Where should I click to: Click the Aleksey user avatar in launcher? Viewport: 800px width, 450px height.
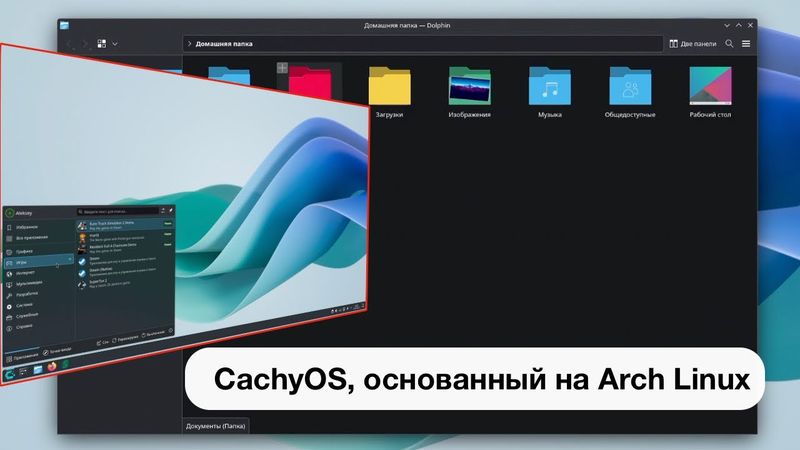(x=9, y=213)
